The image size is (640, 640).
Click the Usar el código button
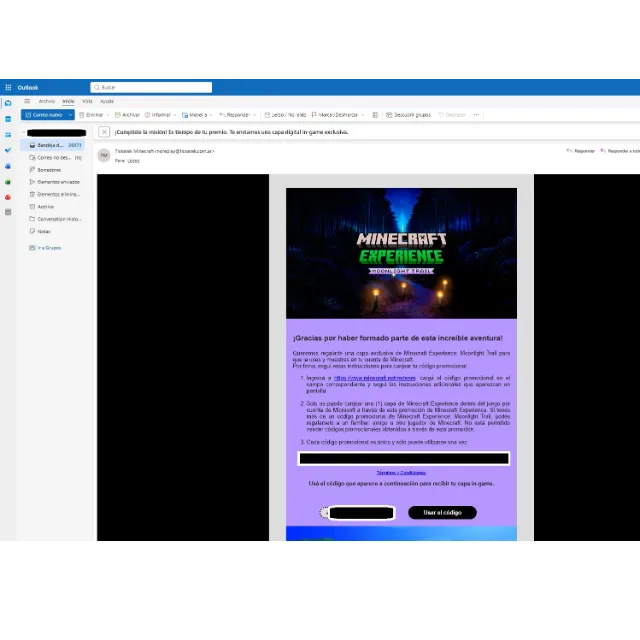click(442, 513)
